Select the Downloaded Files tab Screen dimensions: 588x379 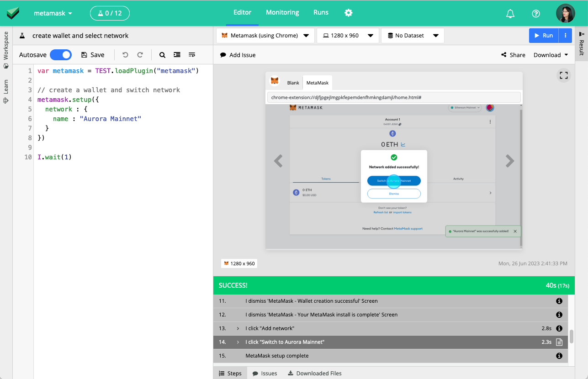point(314,373)
